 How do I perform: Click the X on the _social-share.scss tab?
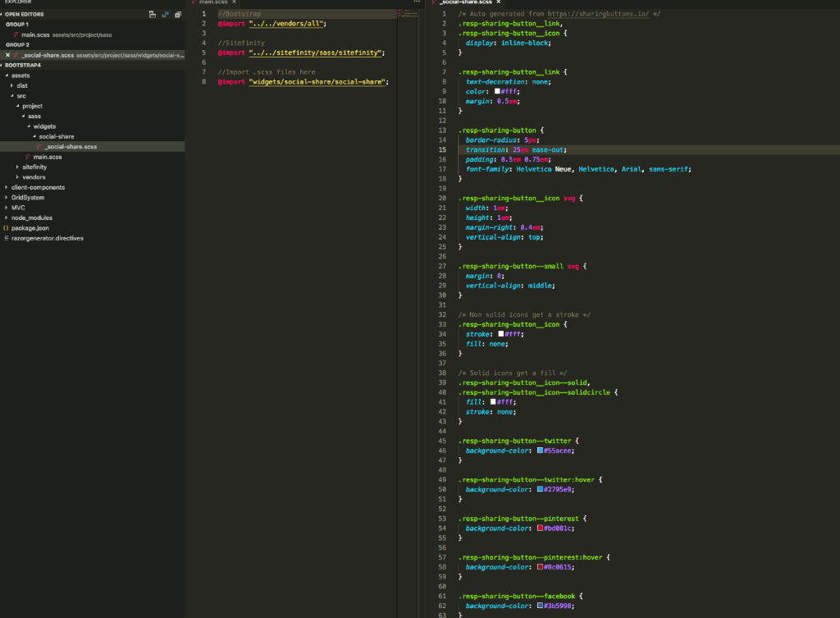point(498,2)
